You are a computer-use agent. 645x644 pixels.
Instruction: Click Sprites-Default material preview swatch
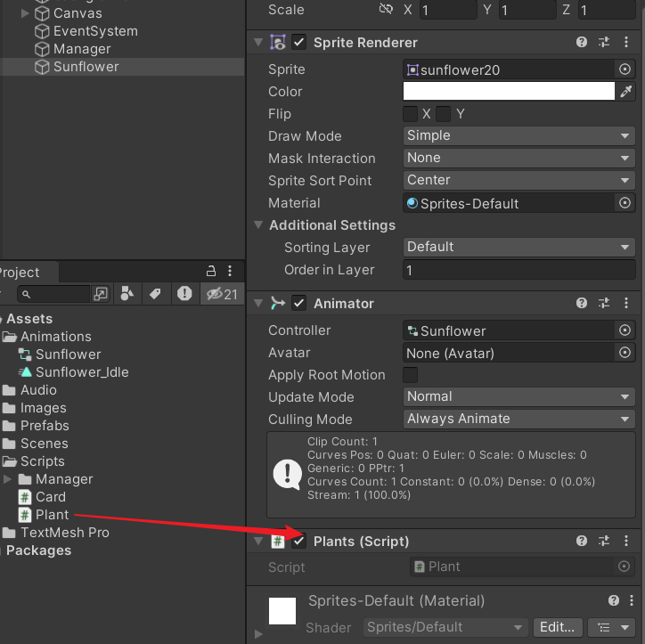[282, 611]
